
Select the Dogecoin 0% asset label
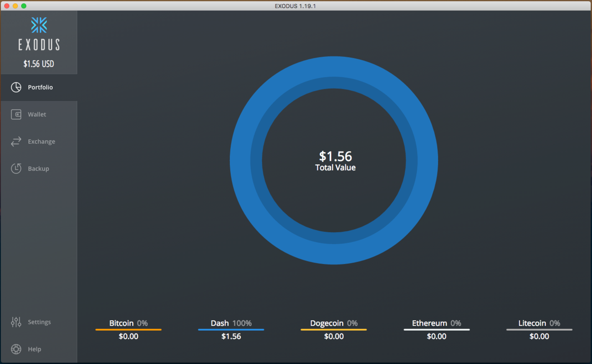(x=334, y=323)
